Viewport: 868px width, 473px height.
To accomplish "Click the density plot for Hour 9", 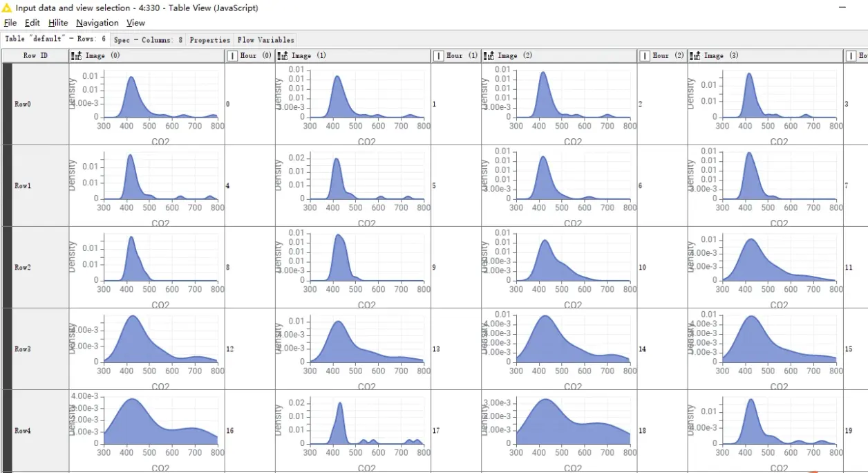I will (x=353, y=267).
